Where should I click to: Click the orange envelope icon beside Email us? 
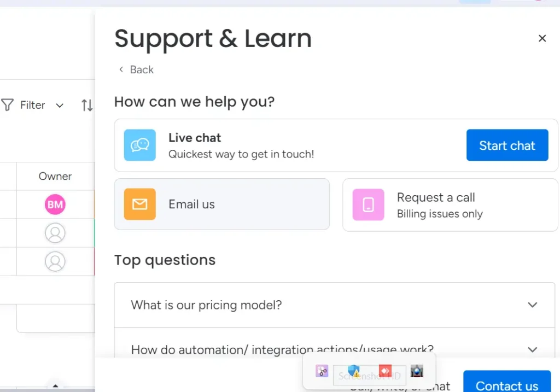pos(139,204)
